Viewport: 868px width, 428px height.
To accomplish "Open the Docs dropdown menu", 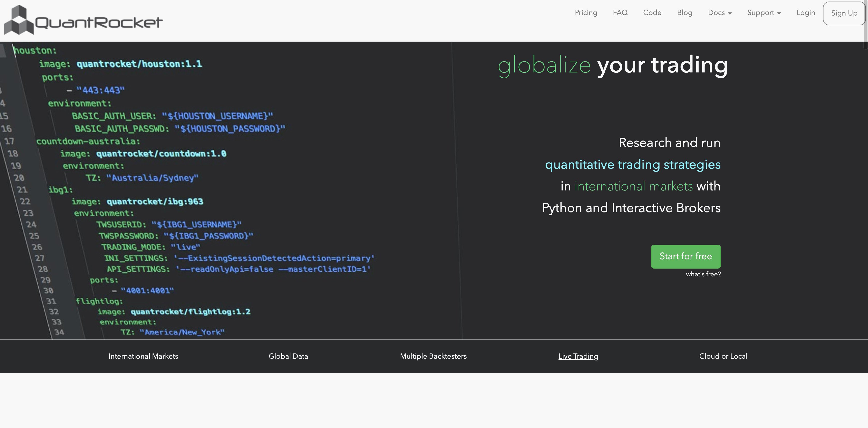I will click(719, 13).
